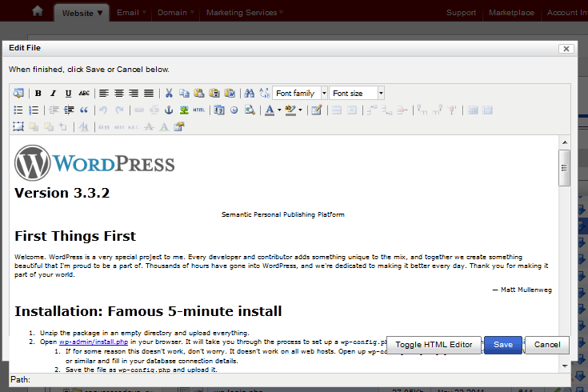Viewport: 588px width, 392px height.
Task: Click the WordPress logo image
Action: point(94,163)
